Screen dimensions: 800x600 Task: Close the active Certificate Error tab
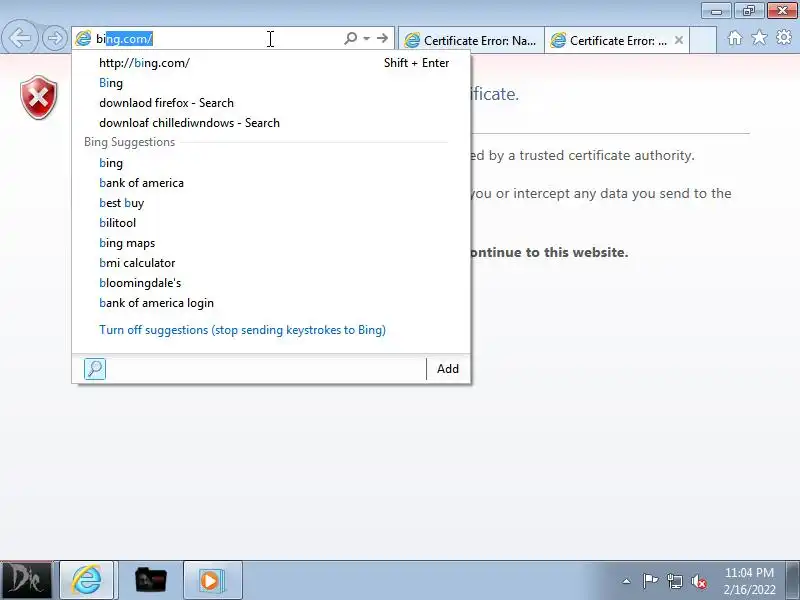coord(679,40)
